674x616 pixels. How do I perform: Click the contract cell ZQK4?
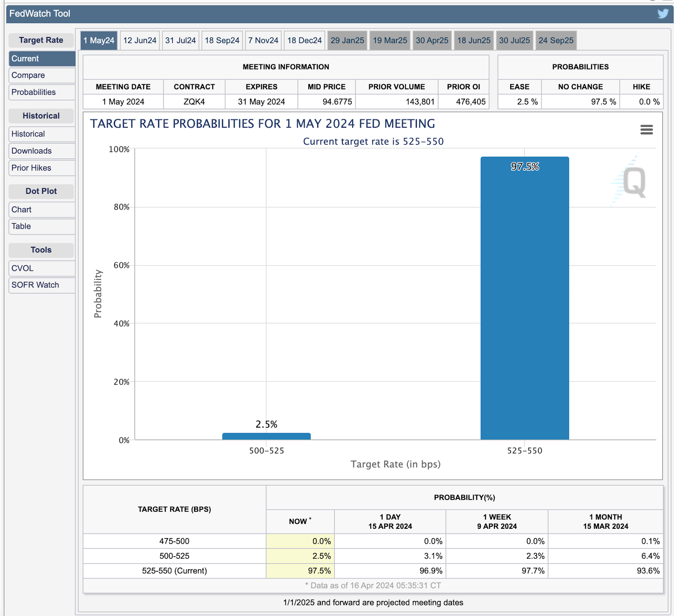tap(194, 102)
